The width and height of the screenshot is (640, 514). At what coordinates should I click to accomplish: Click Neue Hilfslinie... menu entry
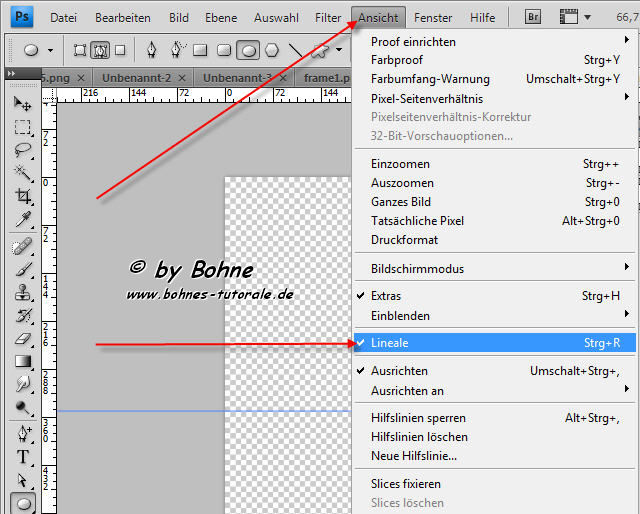click(x=414, y=456)
